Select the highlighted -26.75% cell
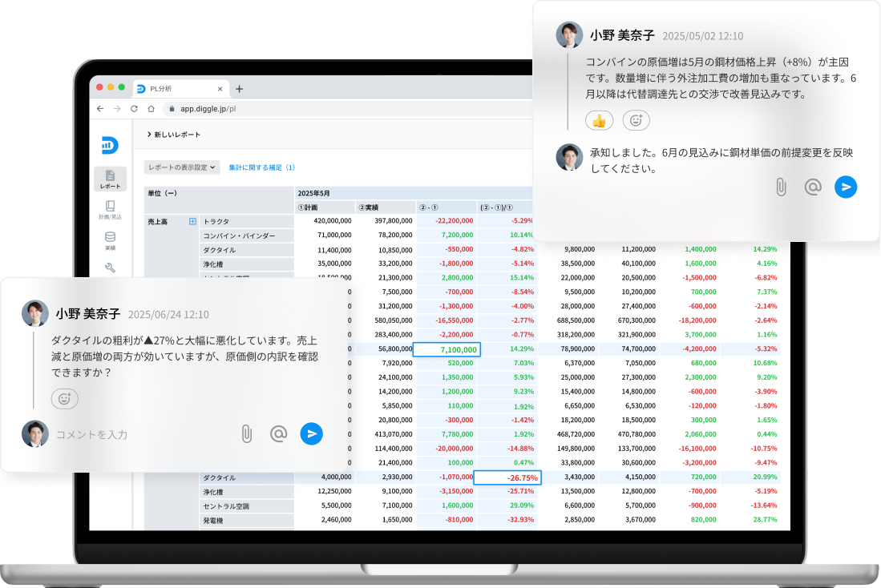The height and width of the screenshot is (588, 881). coord(507,477)
